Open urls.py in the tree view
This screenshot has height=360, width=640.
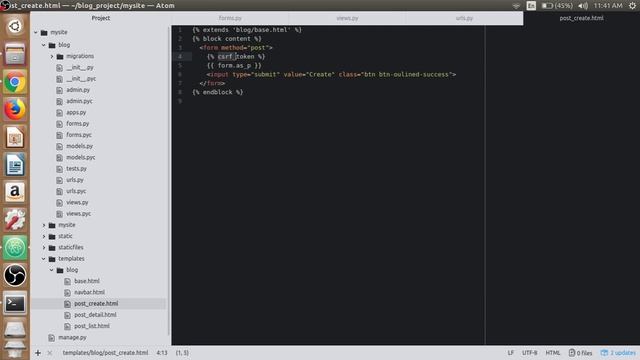tap(75, 180)
